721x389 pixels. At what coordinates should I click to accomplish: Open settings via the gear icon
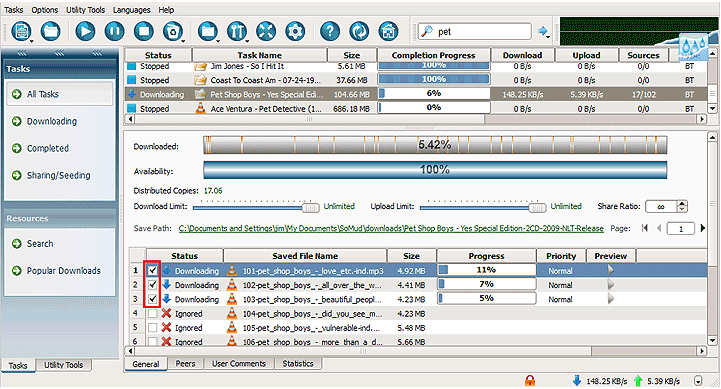tap(295, 31)
